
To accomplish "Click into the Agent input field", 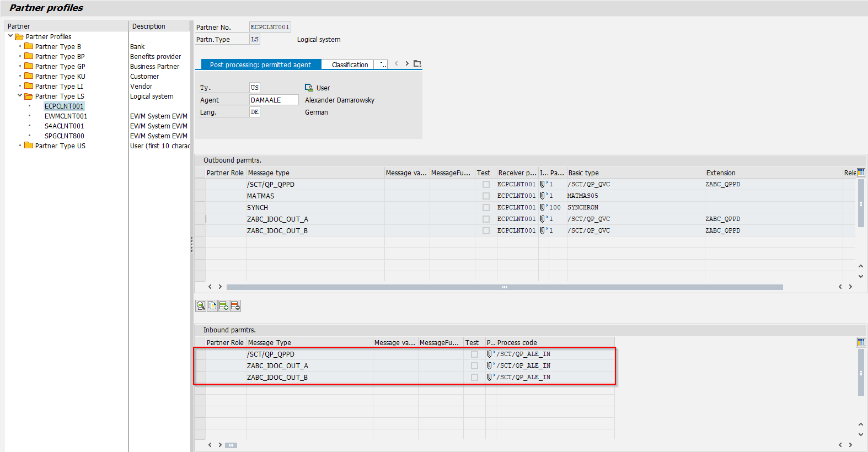I will pos(273,100).
